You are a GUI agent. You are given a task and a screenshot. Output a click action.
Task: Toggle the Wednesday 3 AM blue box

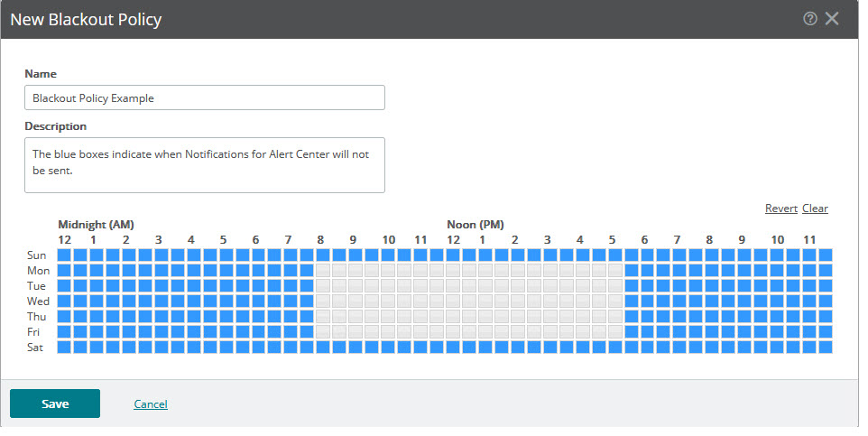pos(162,301)
